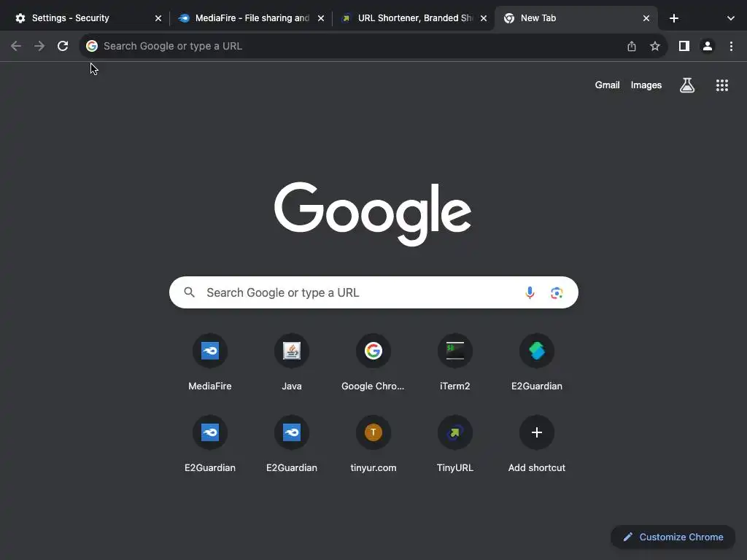This screenshot has width=747, height=560.
Task: Open the Google apps grid
Action: [x=722, y=85]
